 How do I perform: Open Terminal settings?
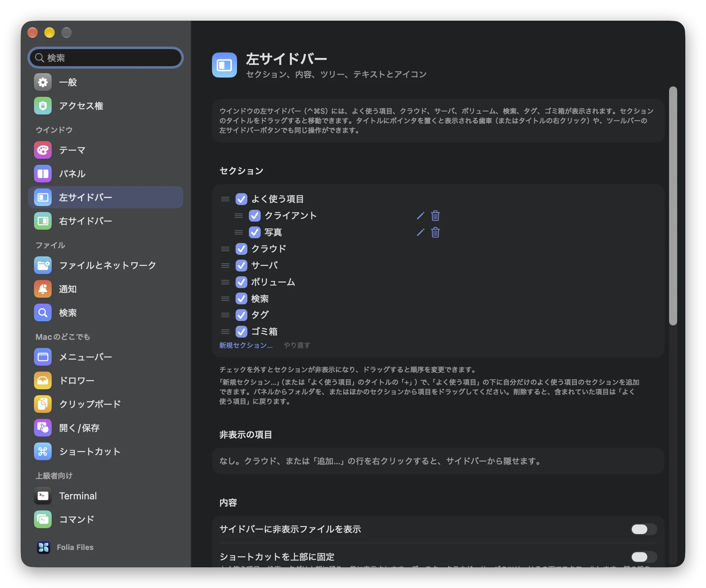[x=106, y=496]
